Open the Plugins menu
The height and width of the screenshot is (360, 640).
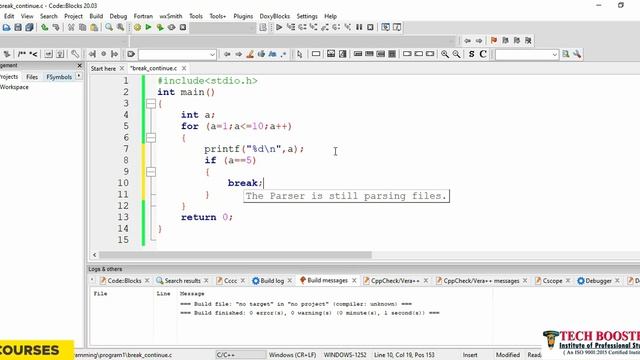(243, 16)
